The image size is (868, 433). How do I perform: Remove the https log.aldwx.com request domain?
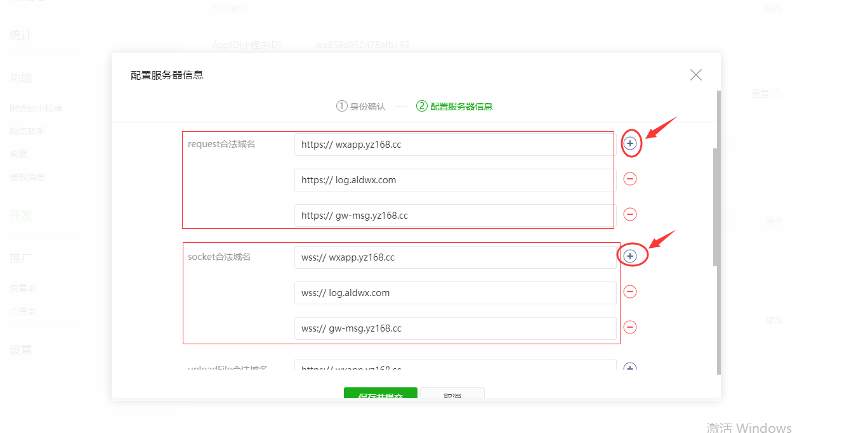630,179
